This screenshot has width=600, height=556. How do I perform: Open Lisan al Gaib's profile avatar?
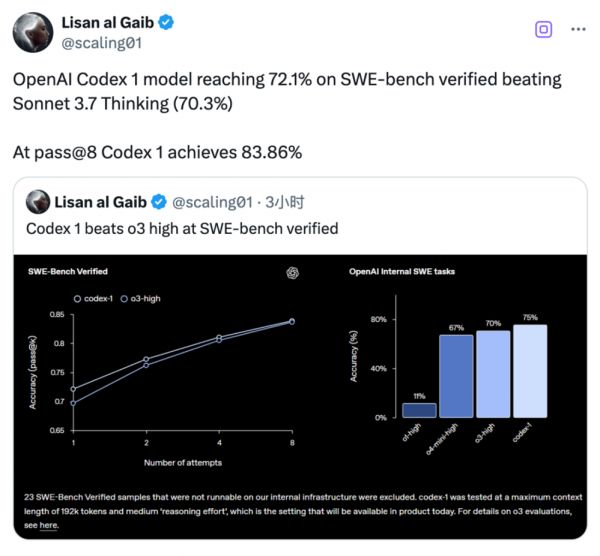point(33,32)
